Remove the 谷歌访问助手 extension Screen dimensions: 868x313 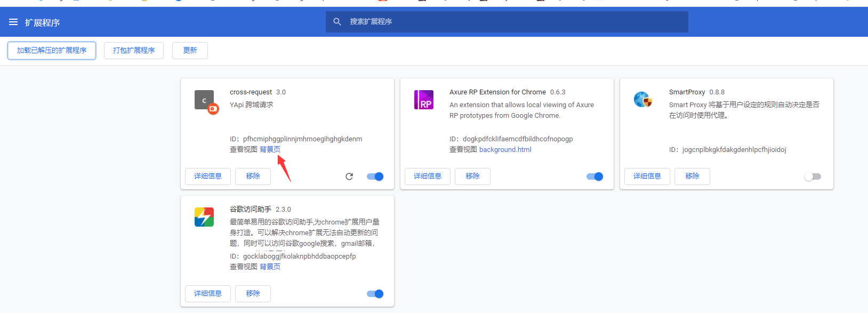(x=253, y=294)
